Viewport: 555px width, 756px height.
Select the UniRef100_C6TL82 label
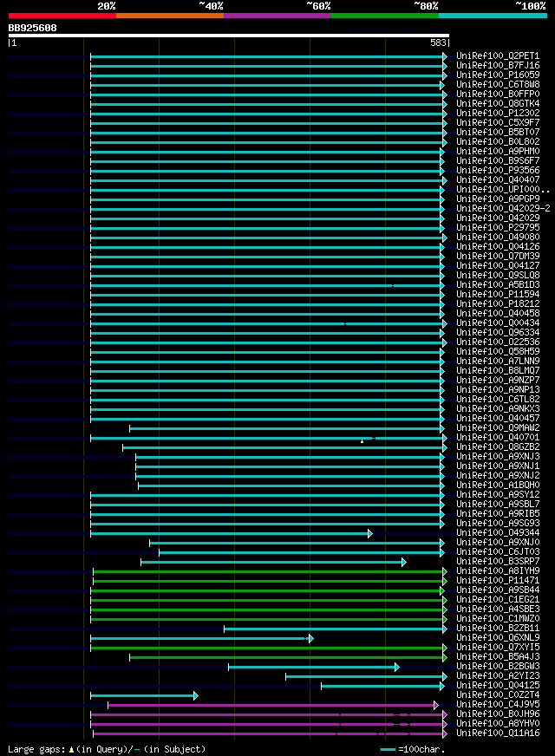coord(498,399)
